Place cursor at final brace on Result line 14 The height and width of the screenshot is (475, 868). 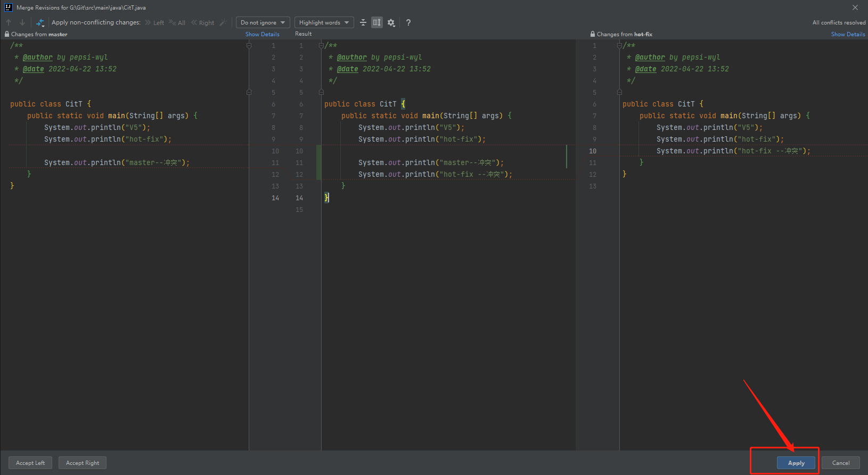point(327,198)
